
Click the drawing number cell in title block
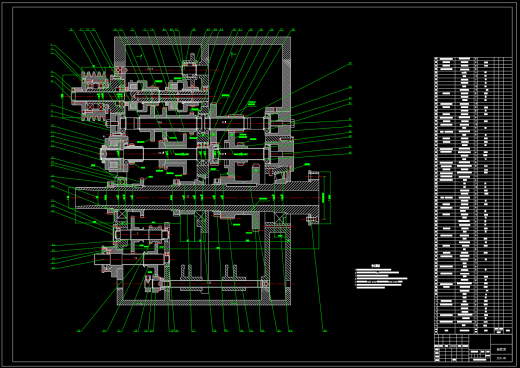tap(501, 358)
